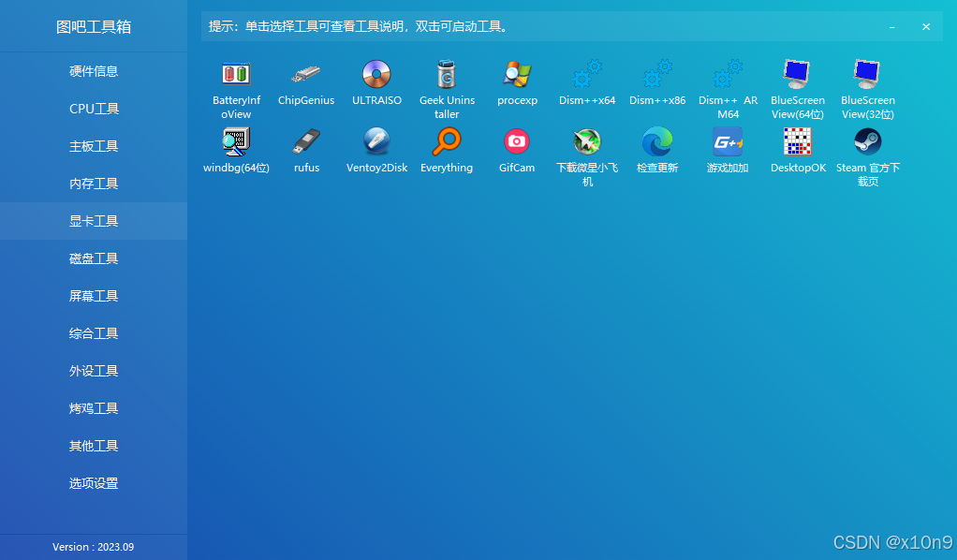Select BlueScreenView (64位) icon

click(797, 75)
